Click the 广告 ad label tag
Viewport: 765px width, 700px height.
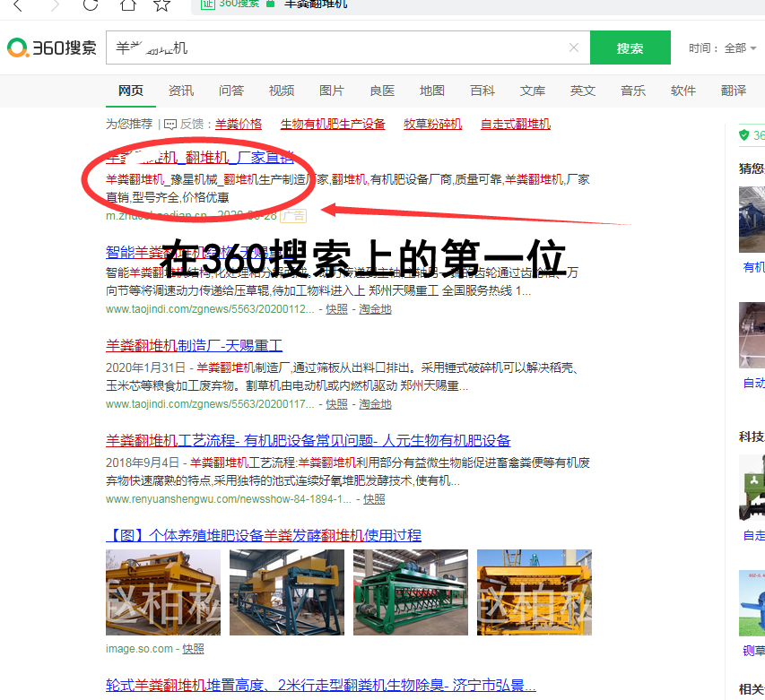coord(293,215)
